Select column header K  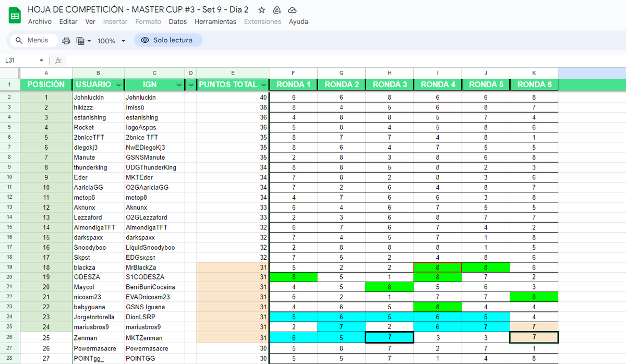534,73
